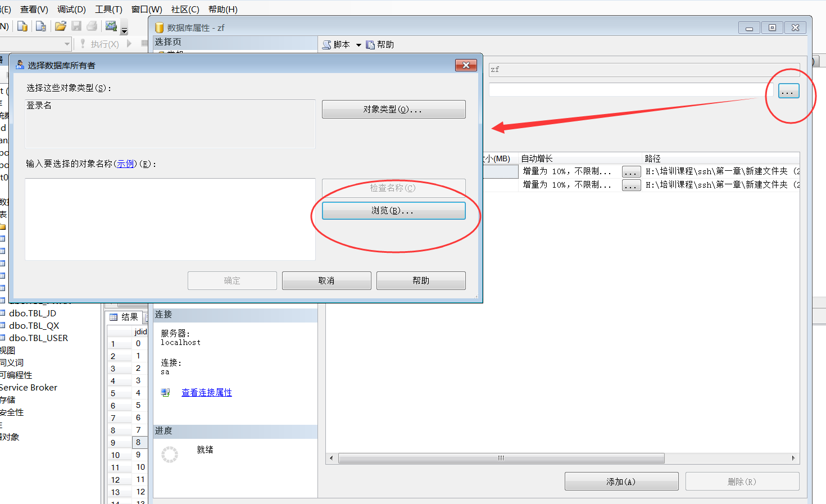Click the 删除(R) button

click(x=742, y=482)
